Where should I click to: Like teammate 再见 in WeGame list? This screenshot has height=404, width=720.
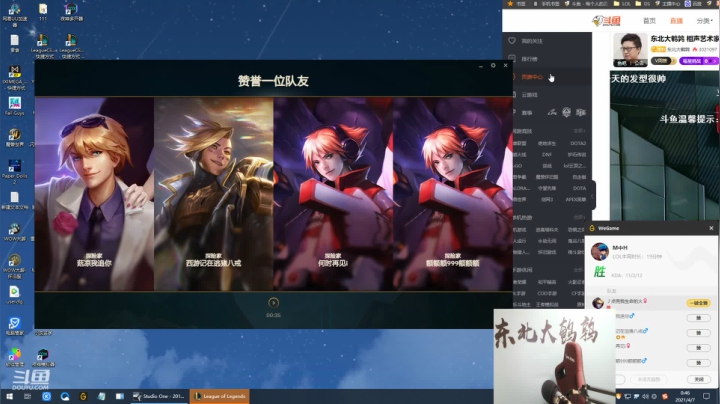pyautogui.click(x=698, y=348)
